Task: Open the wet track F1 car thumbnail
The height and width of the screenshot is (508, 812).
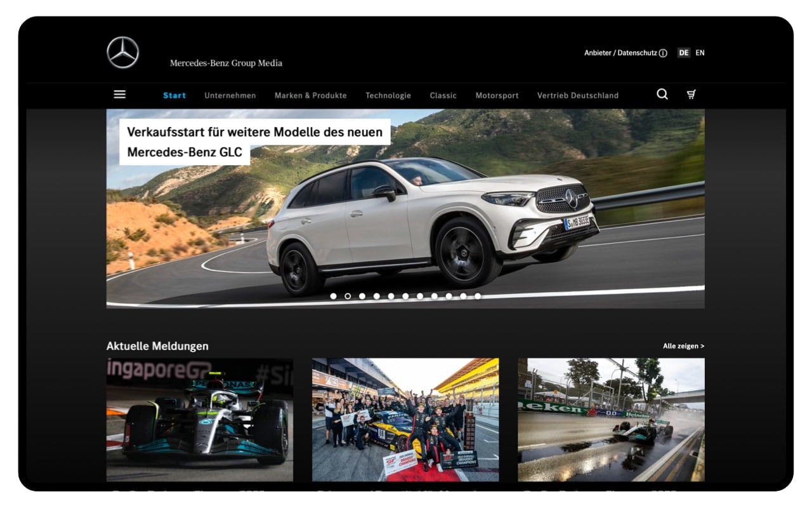Action: click(x=611, y=420)
